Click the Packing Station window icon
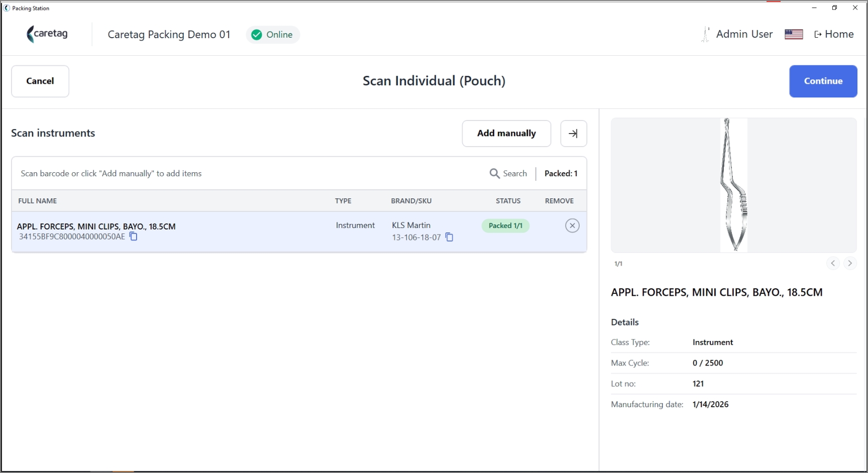This screenshot has width=868, height=473. [7, 8]
